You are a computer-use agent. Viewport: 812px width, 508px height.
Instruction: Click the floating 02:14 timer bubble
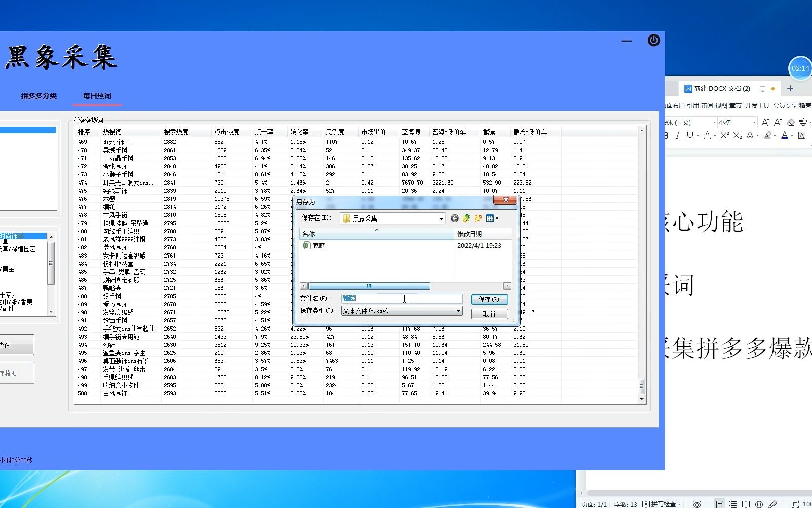pyautogui.click(x=800, y=68)
